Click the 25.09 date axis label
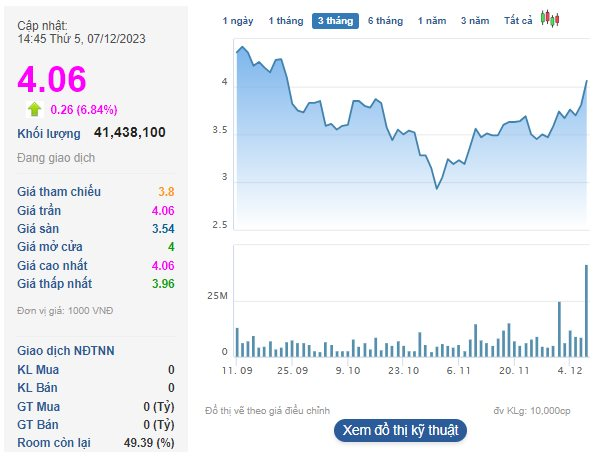This screenshot has height=458, width=595. 292,370
